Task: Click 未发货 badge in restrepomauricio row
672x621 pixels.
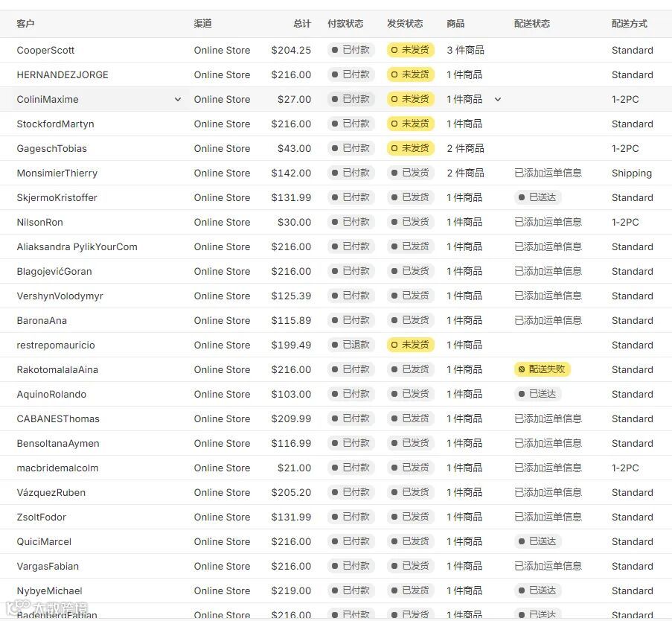Action: pos(411,345)
